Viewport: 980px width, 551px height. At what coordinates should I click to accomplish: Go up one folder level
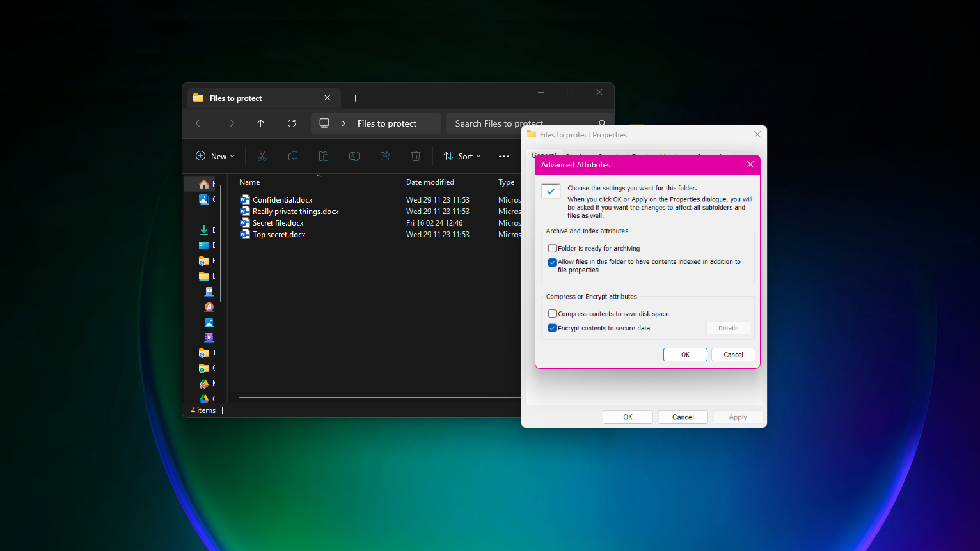pyautogui.click(x=261, y=123)
